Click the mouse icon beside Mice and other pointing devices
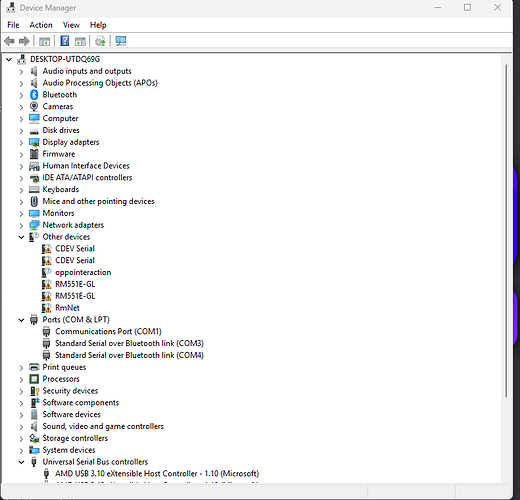The width and height of the screenshot is (520, 500). coord(34,201)
